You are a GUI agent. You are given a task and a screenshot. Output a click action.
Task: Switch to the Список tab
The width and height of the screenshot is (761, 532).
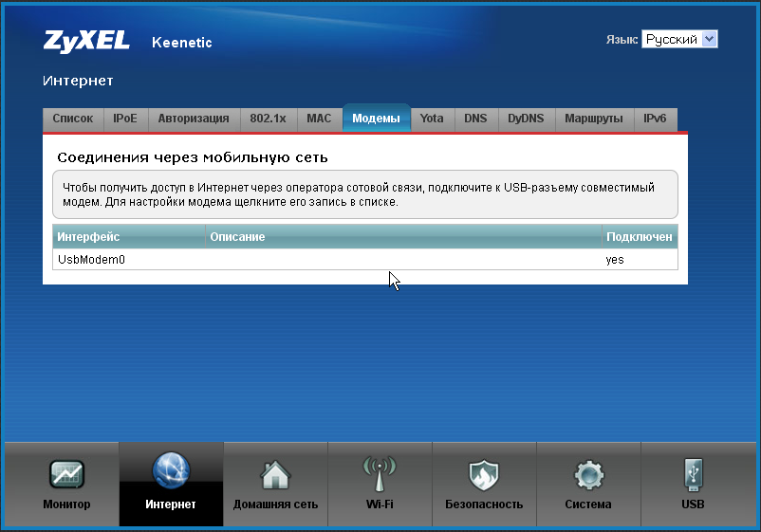73,119
